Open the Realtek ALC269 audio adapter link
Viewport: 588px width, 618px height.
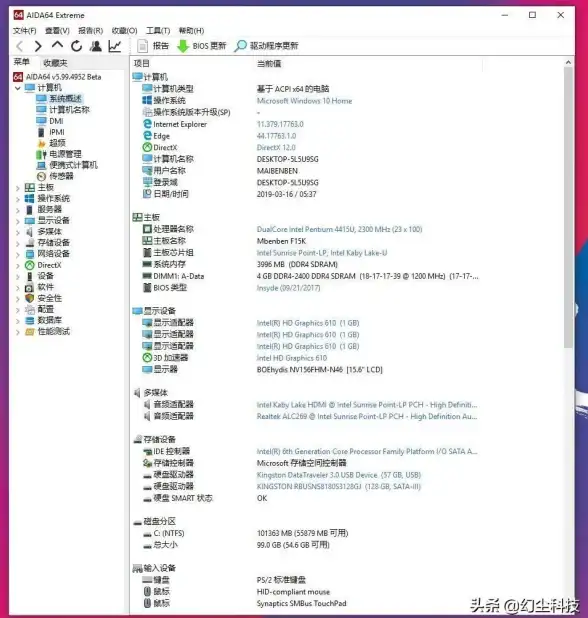click(x=367, y=416)
